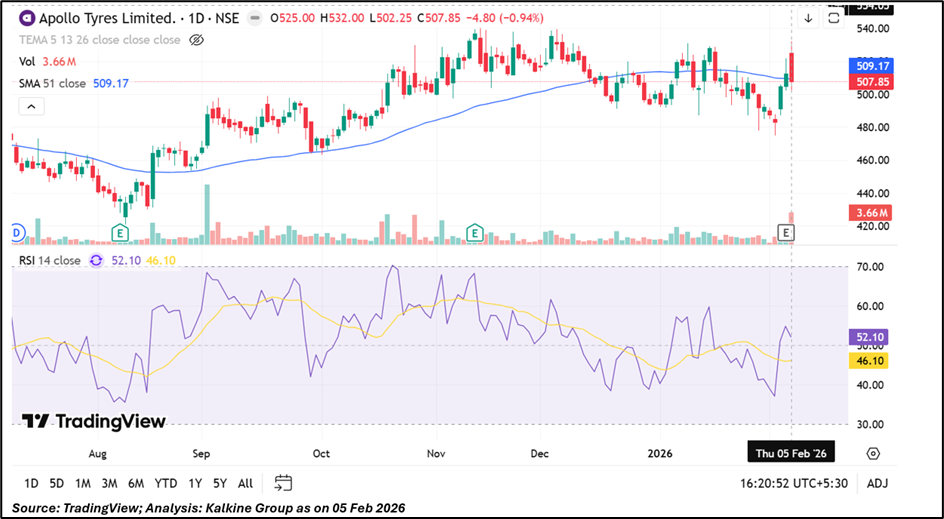
Task: Click the TradingView logo
Action: tap(94, 421)
